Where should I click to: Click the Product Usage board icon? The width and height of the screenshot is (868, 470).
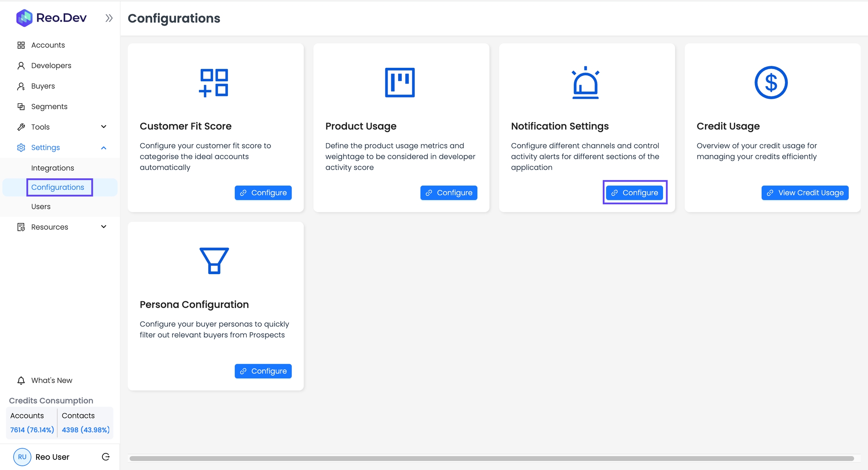point(400,82)
